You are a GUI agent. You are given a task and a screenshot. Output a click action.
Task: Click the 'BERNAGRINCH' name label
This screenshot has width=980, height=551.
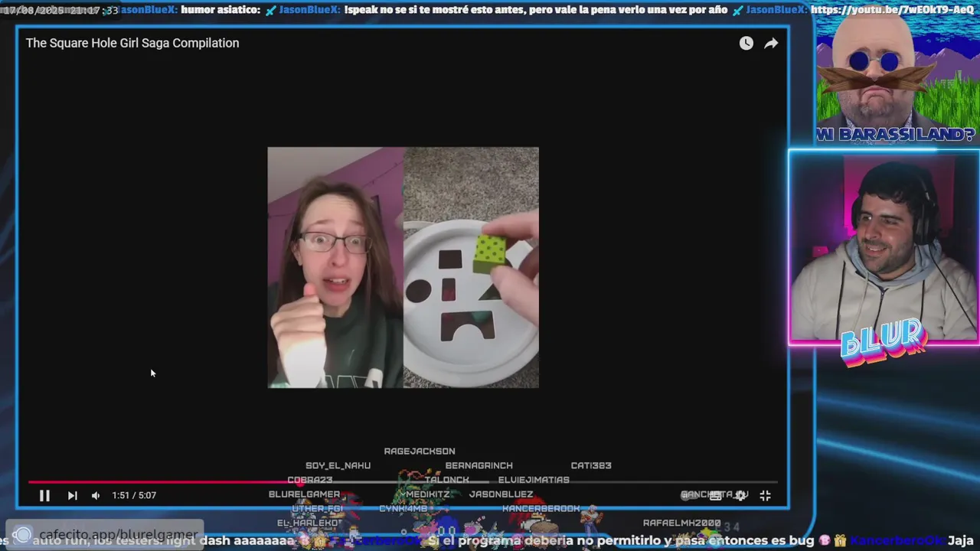pyautogui.click(x=479, y=465)
